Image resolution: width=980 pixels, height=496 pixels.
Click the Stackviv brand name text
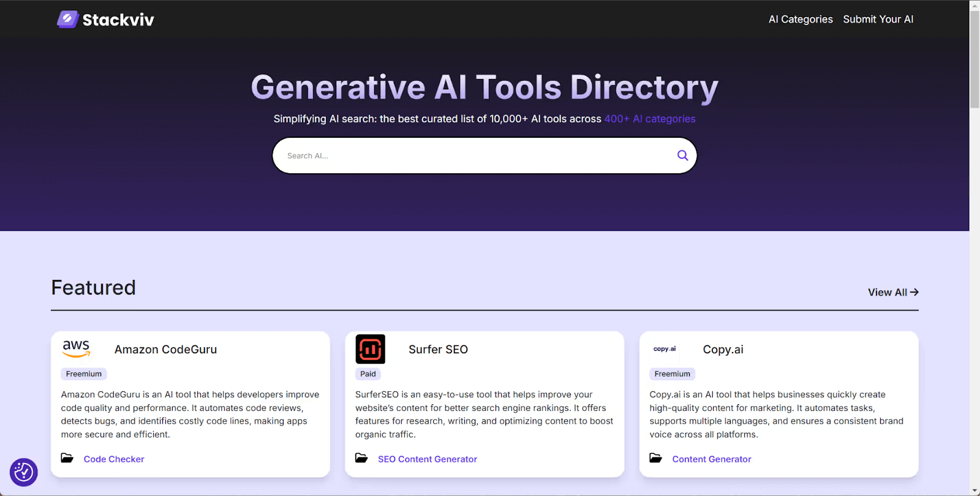pyautogui.click(x=118, y=20)
